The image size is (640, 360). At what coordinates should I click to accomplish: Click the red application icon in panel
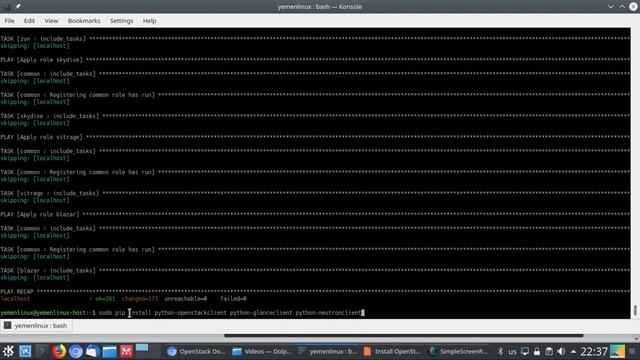point(126,351)
